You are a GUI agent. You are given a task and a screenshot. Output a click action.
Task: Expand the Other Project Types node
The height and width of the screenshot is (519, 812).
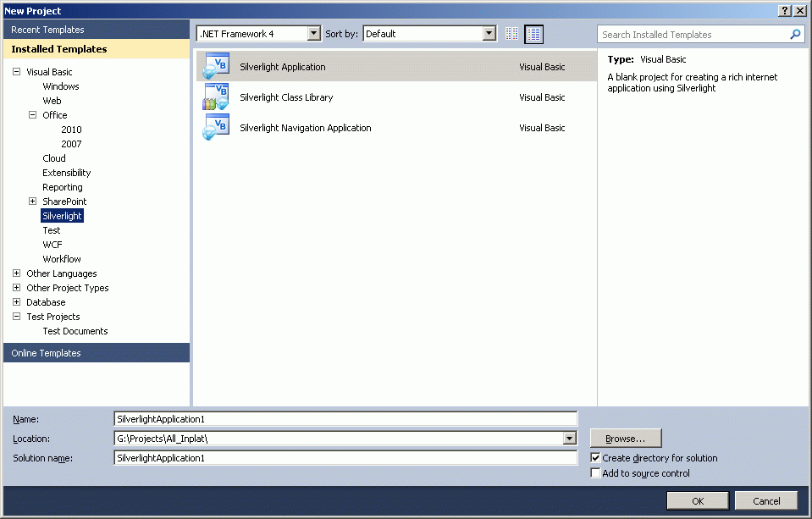pos(17,288)
